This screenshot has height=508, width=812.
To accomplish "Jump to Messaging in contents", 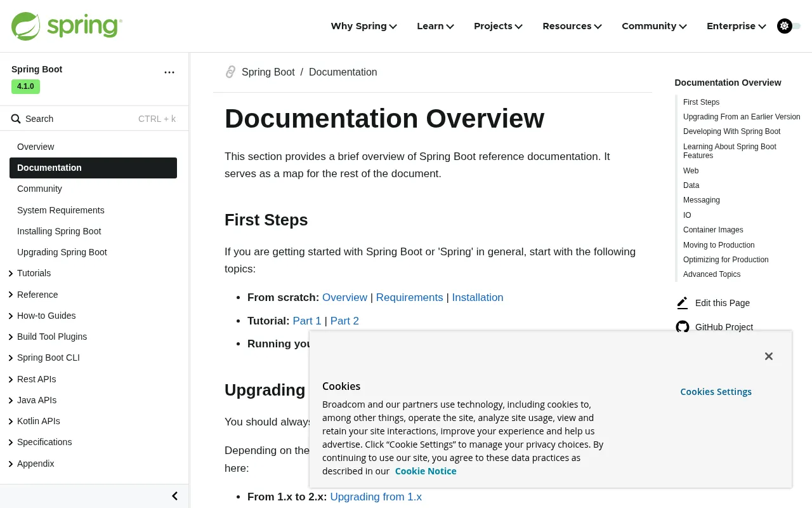I will click(702, 200).
